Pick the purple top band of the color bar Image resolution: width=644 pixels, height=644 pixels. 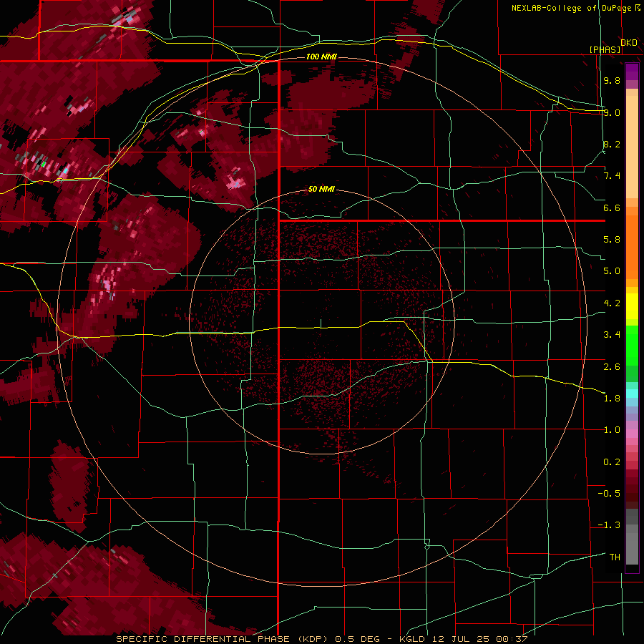[632, 72]
